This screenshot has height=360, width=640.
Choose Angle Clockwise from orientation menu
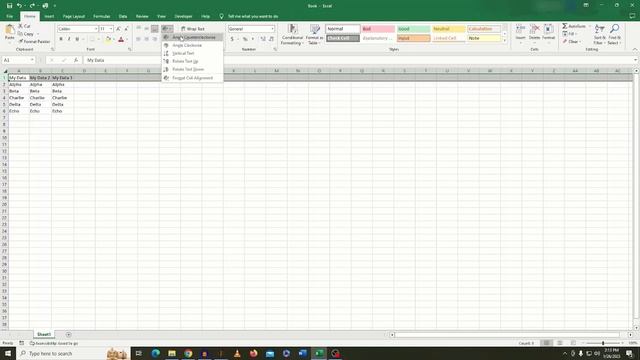(192, 45)
